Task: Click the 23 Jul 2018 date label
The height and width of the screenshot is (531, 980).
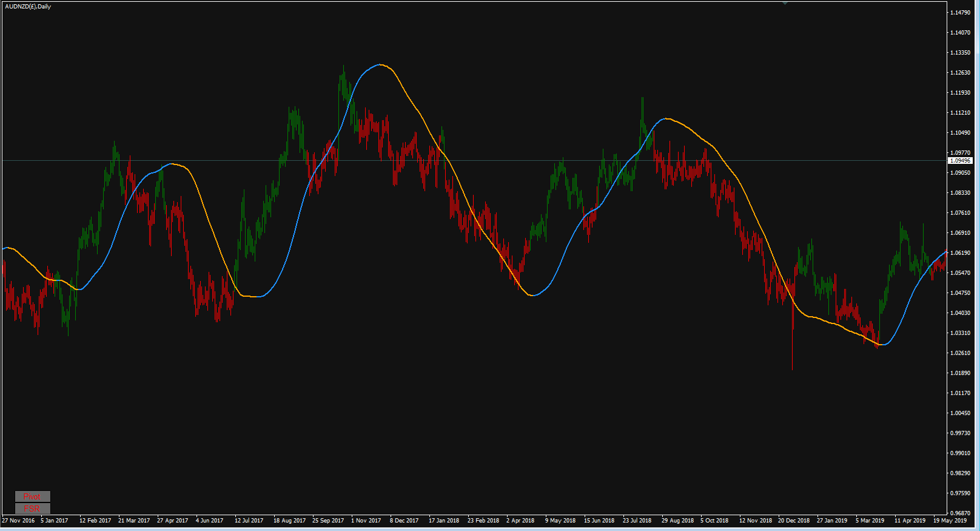Action: [x=637, y=521]
